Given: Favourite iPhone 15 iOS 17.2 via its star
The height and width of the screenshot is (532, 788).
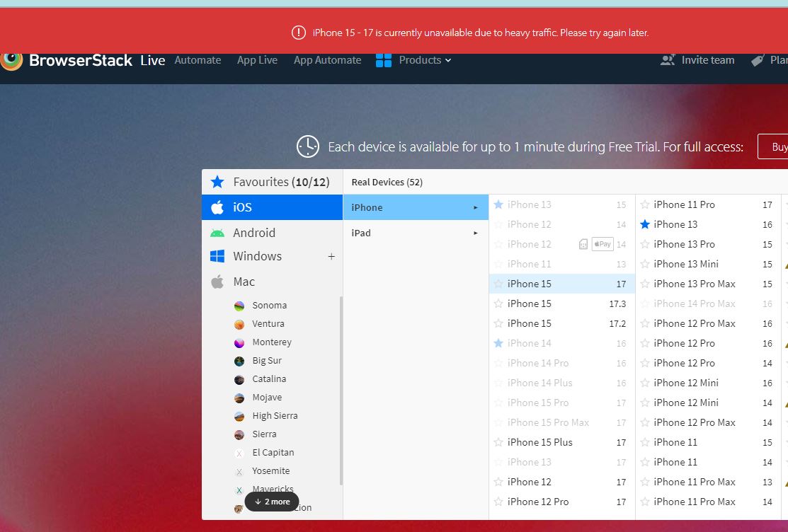Looking at the screenshot, I should click(x=498, y=323).
